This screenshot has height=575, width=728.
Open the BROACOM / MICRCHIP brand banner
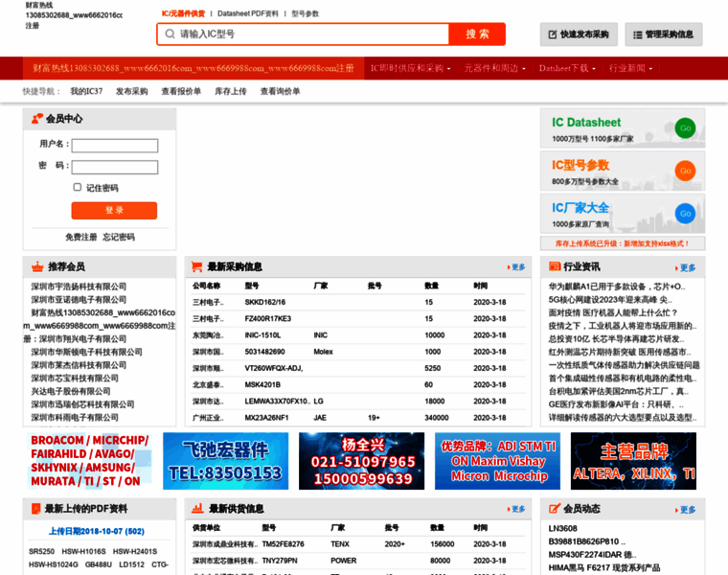point(90,461)
